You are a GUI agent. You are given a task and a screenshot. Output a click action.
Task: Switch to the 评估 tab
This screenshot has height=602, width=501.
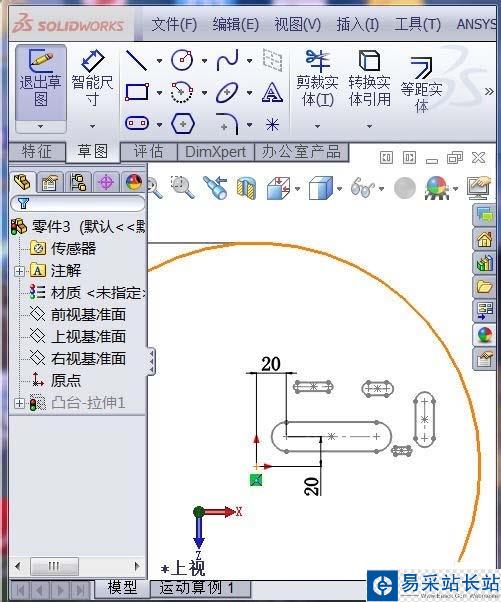click(149, 152)
